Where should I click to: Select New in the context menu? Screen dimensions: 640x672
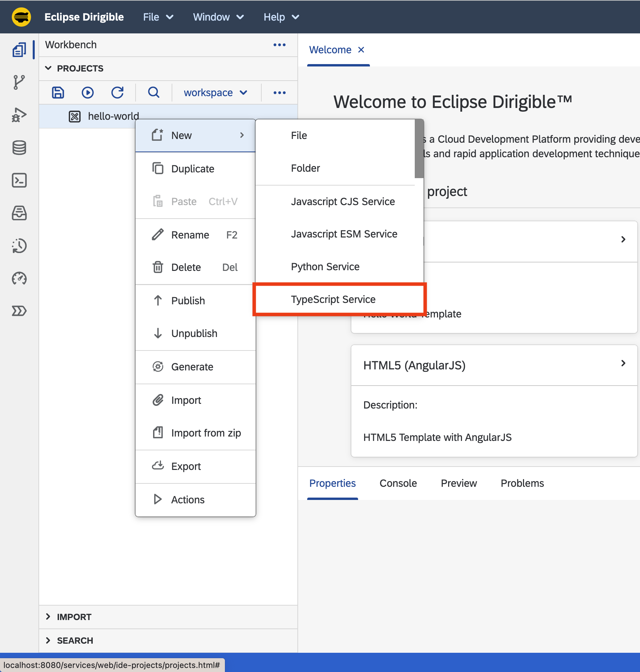[x=196, y=136]
